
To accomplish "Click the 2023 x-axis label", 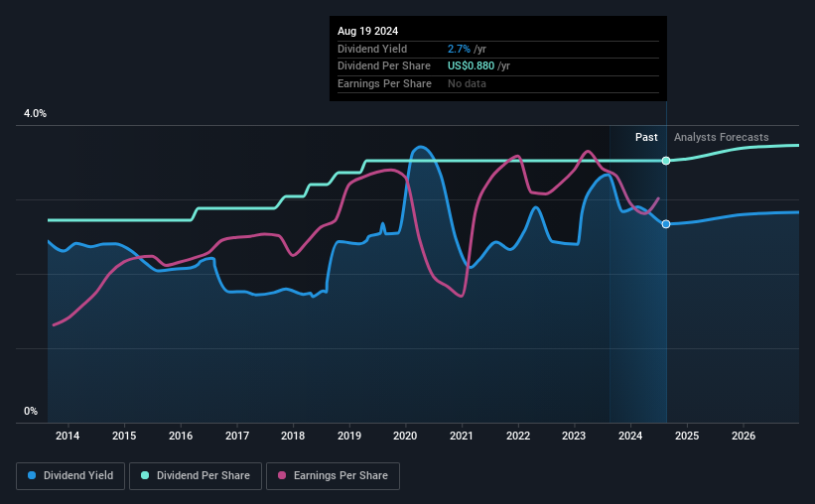I will point(574,436).
